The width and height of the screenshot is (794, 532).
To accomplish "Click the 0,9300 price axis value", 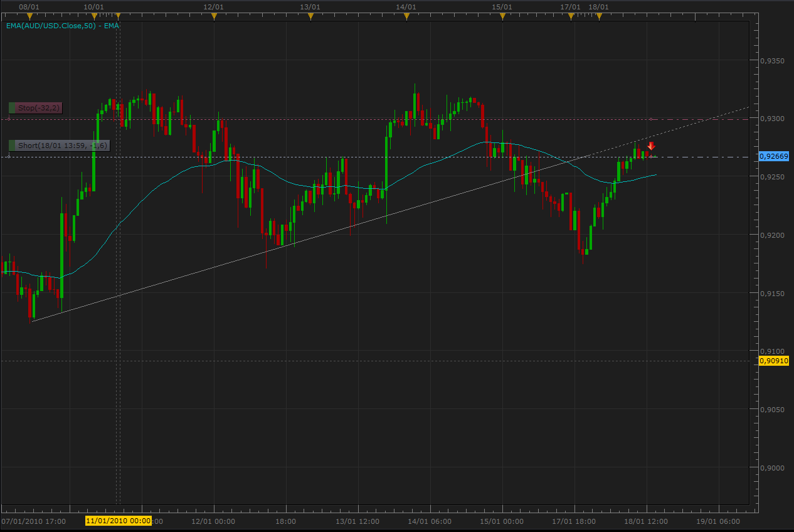I will pyautogui.click(x=772, y=119).
